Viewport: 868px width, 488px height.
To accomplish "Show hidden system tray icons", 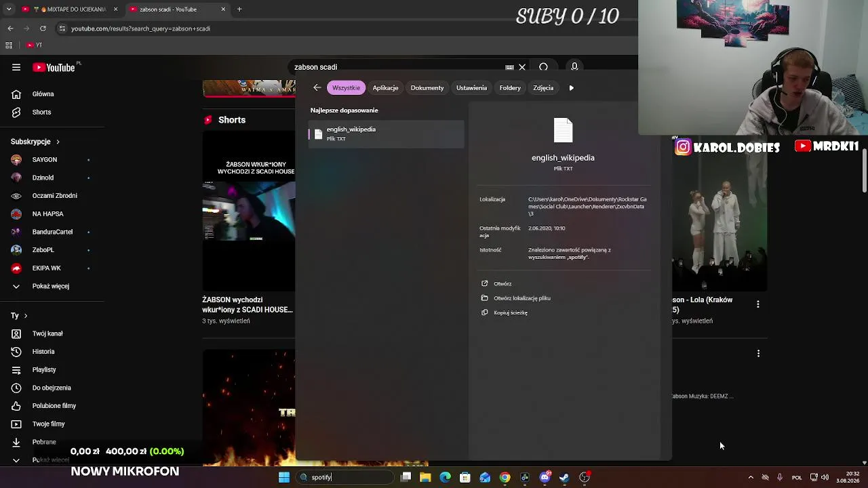I will click(x=751, y=477).
